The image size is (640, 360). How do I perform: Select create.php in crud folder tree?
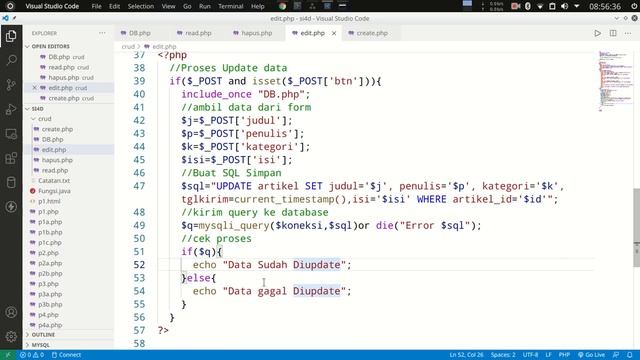point(57,129)
